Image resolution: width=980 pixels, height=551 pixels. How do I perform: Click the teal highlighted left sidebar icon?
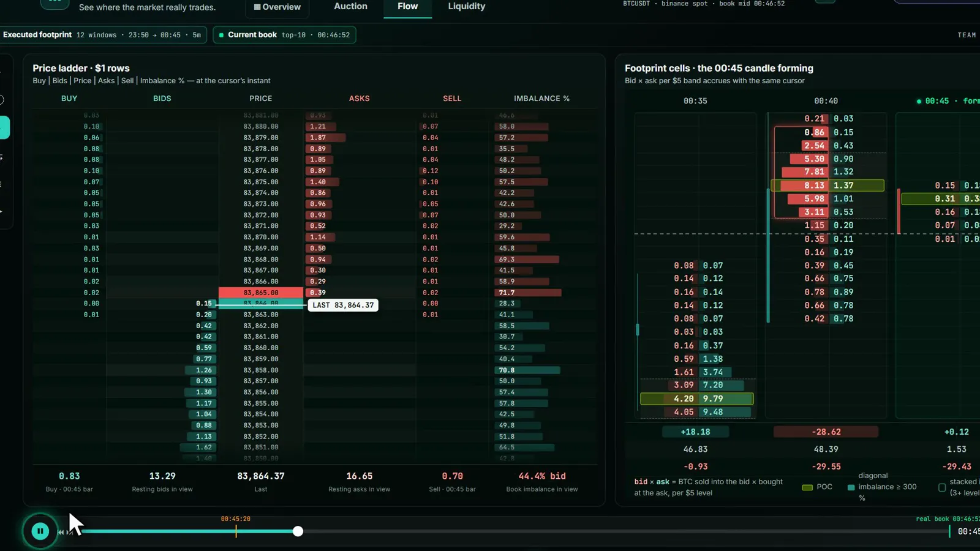pyautogui.click(x=4, y=127)
